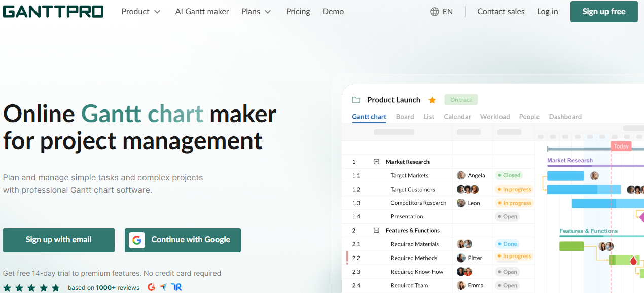The image size is (644, 293).
Task: Click the folder icon beside Product Launch
Action: (x=356, y=100)
